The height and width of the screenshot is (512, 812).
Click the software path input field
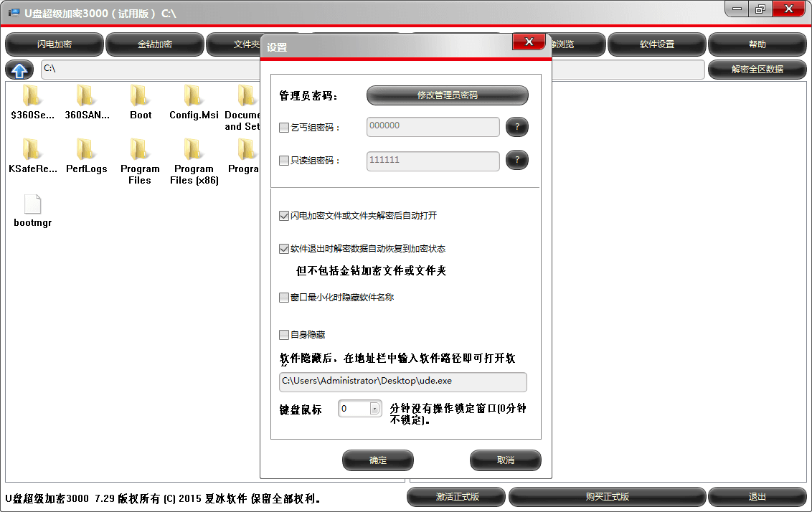click(x=402, y=381)
